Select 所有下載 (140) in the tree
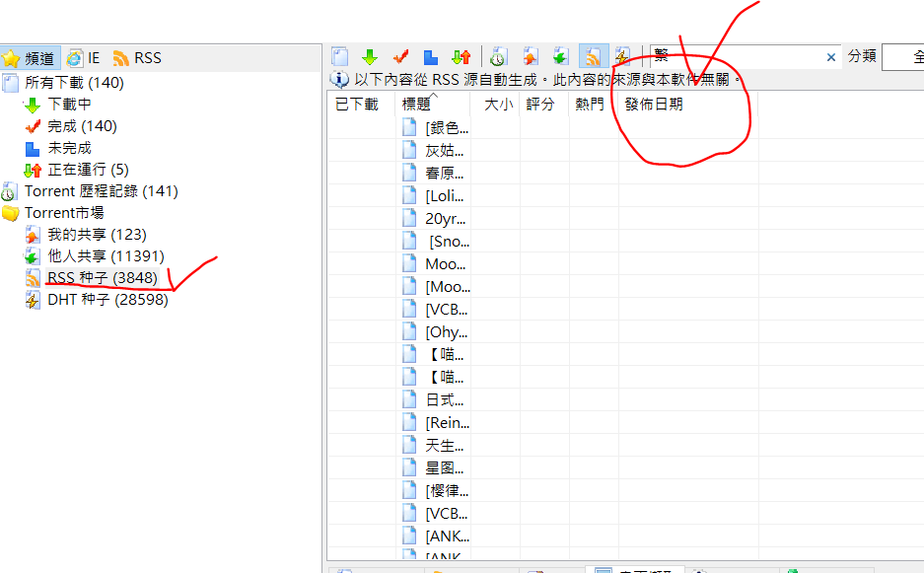Image resolution: width=924 pixels, height=573 pixels. [x=74, y=83]
